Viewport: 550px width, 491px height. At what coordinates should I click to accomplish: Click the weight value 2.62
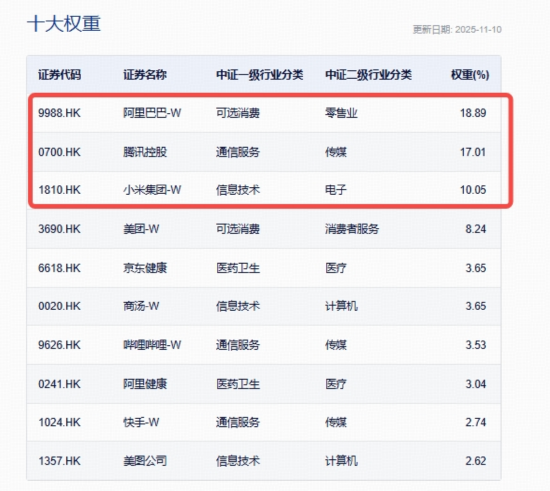[476, 461]
